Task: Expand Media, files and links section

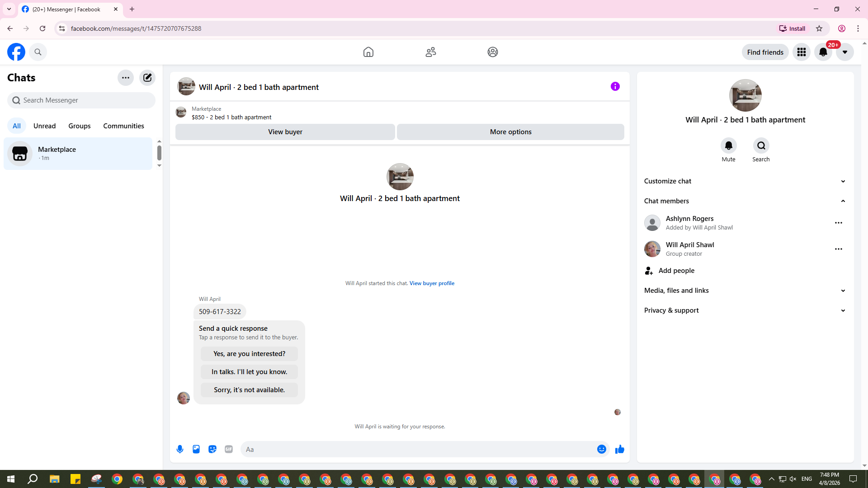Action: [843, 291]
